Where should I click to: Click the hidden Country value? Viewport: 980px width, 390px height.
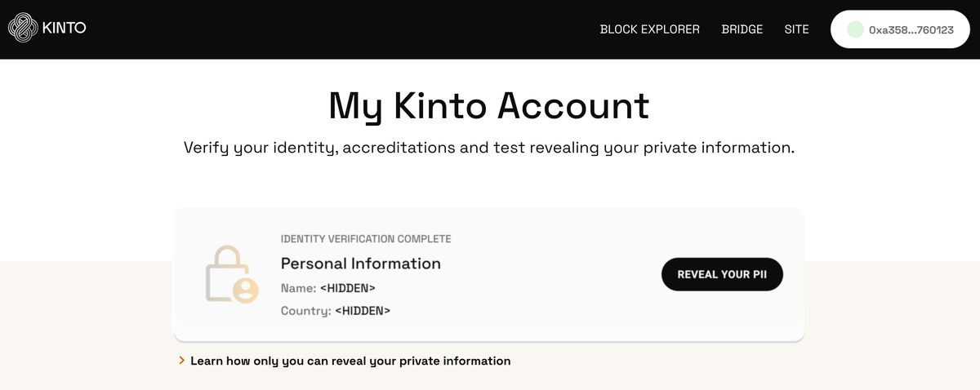363,311
